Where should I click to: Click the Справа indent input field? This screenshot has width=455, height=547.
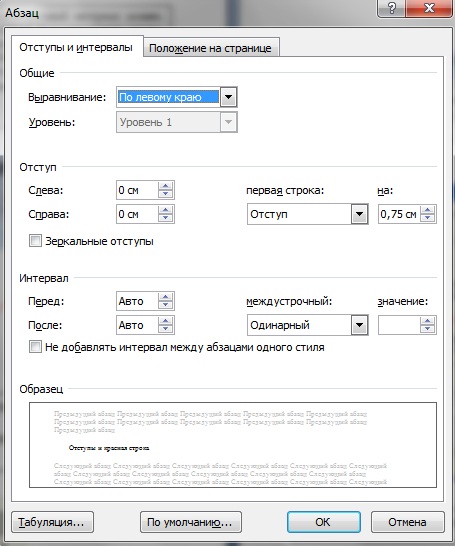click(137, 214)
